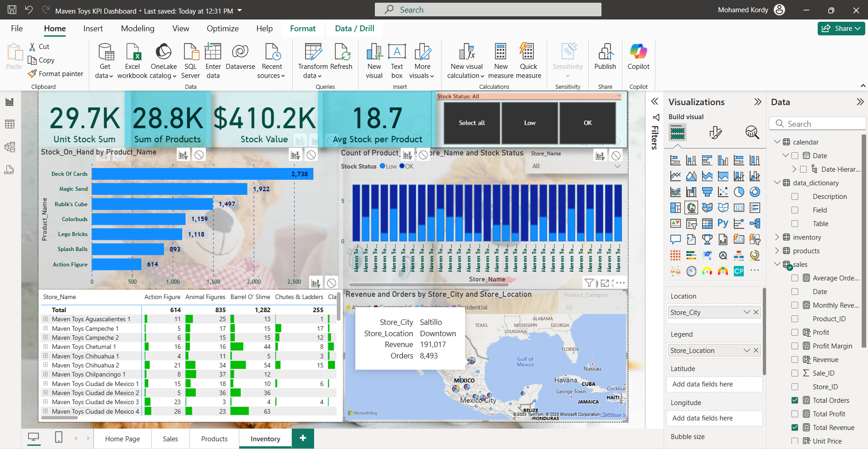Switch to Table view in left sidebar
Image resolution: width=868 pixels, height=449 pixels.
10,124
